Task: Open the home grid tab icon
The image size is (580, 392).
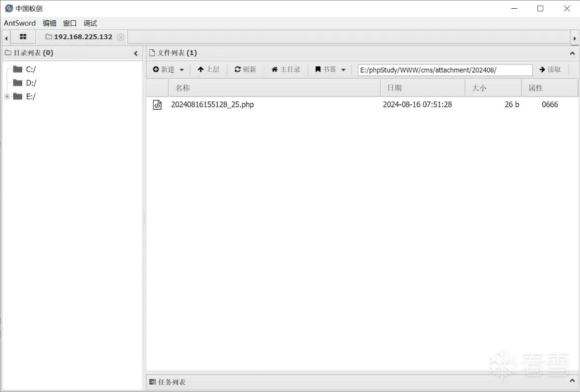Action: [23, 37]
